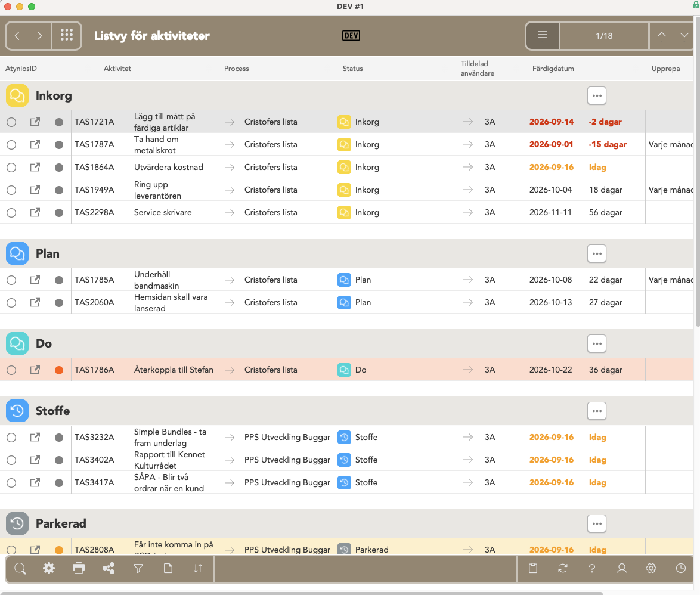The width and height of the screenshot is (700, 595).
Task: Open the grid menu icon
Action: pyautogui.click(x=67, y=35)
